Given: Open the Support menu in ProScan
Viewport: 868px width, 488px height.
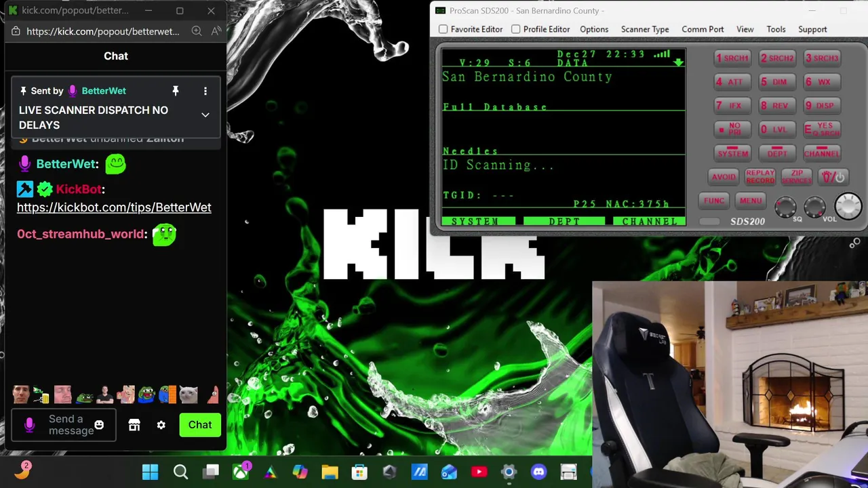Looking at the screenshot, I should point(812,29).
